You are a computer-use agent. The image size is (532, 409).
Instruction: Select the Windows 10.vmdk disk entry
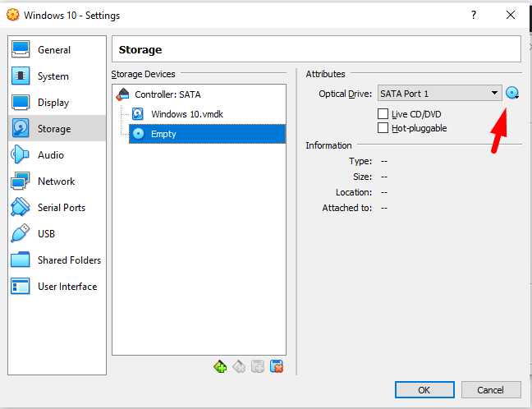pos(186,114)
